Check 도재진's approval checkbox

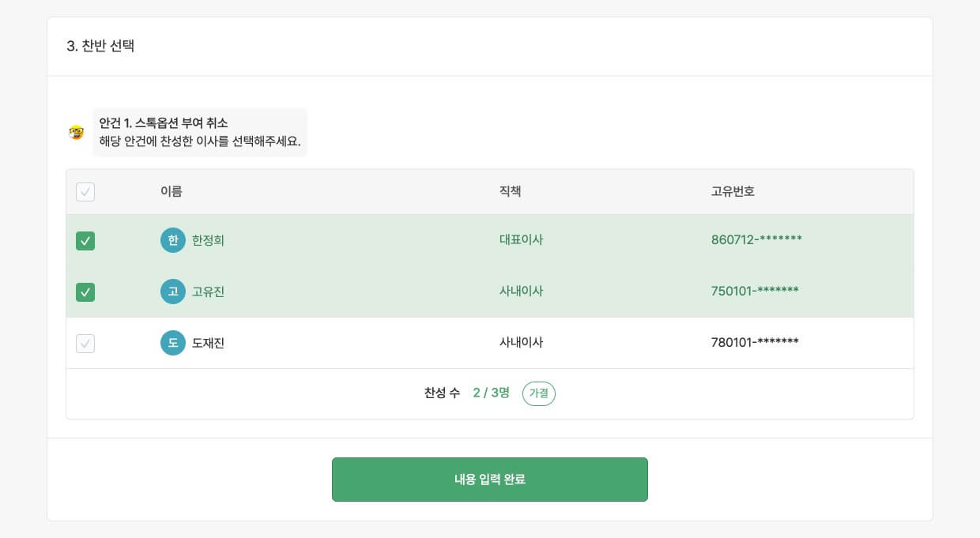85,342
